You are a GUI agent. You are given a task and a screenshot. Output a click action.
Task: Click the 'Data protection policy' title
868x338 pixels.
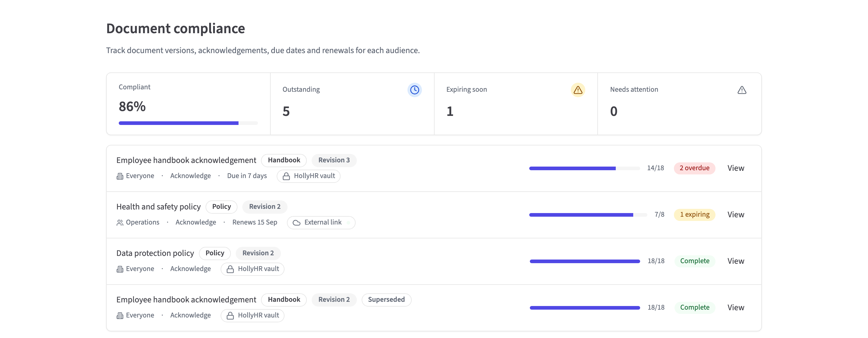coord(155,253)
